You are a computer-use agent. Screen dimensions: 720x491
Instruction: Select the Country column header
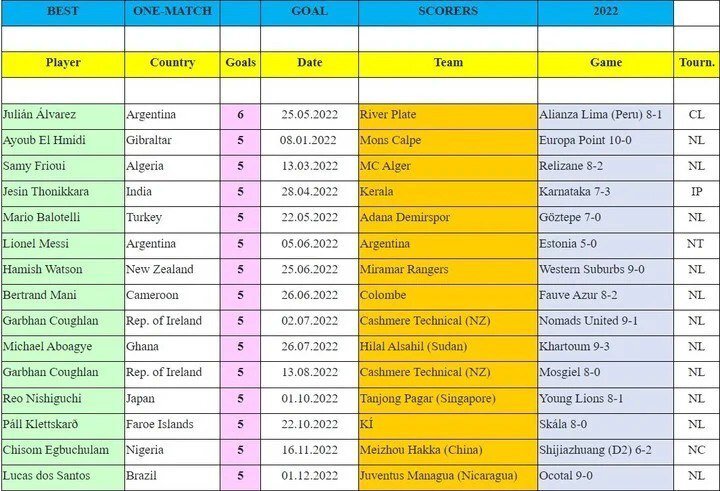(172, 63)
